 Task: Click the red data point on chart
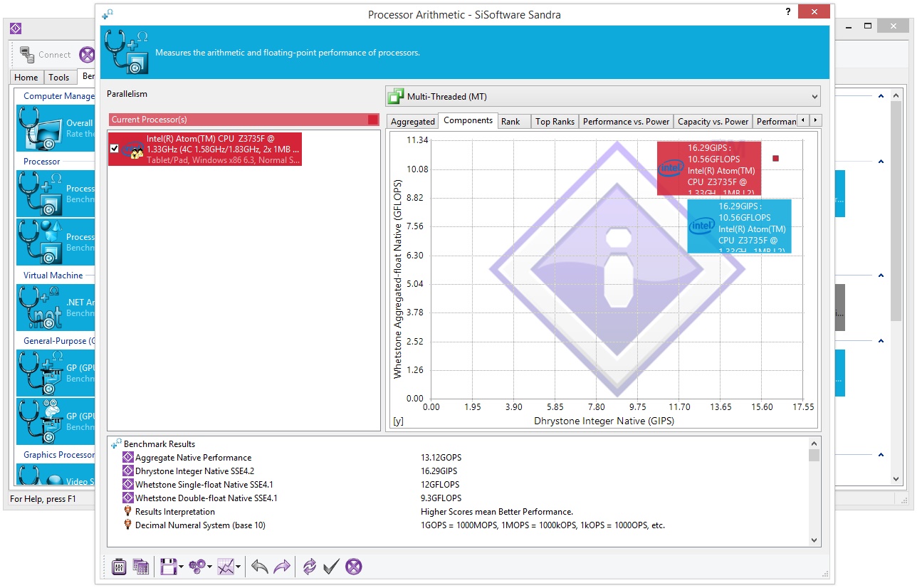coord(775,158)
